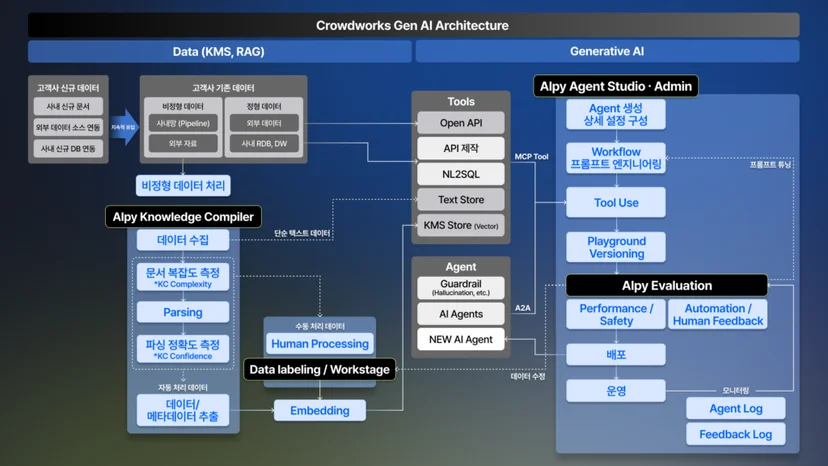
Task: Click the Alpy Knowledge Compiler label
Action: [183, 217]
